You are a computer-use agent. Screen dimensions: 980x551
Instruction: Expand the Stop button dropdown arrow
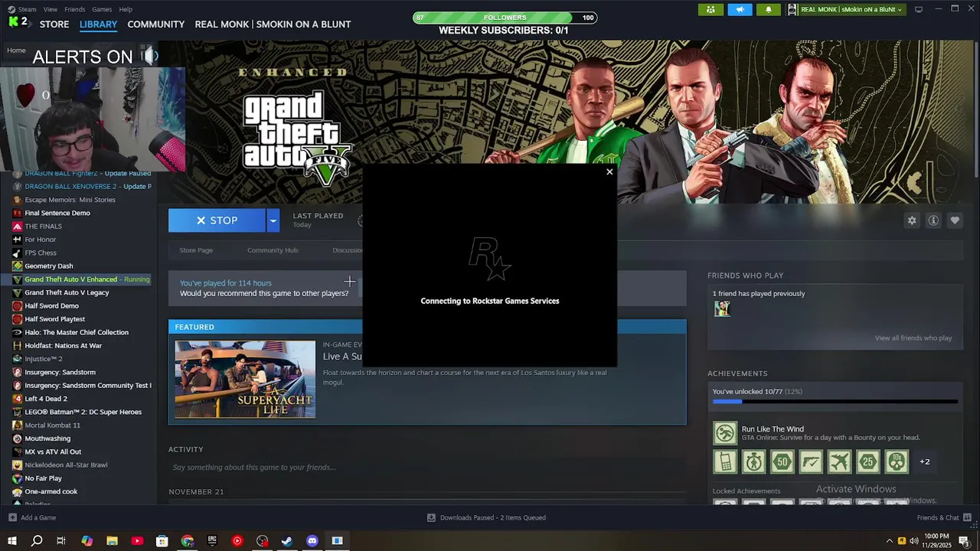click(x=273, y=220)
